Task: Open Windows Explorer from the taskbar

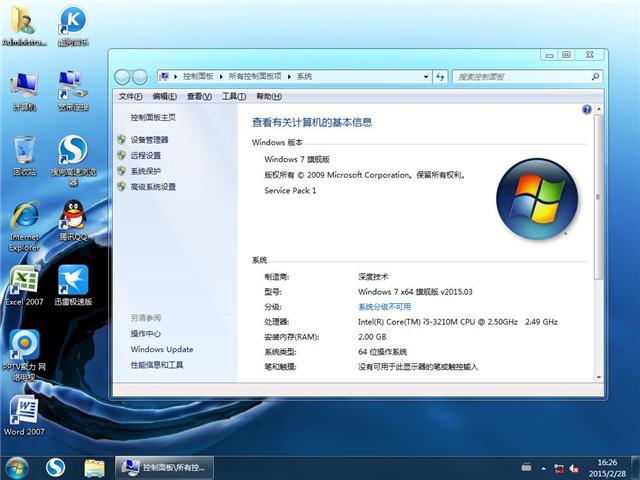Action: click(94, 468)
